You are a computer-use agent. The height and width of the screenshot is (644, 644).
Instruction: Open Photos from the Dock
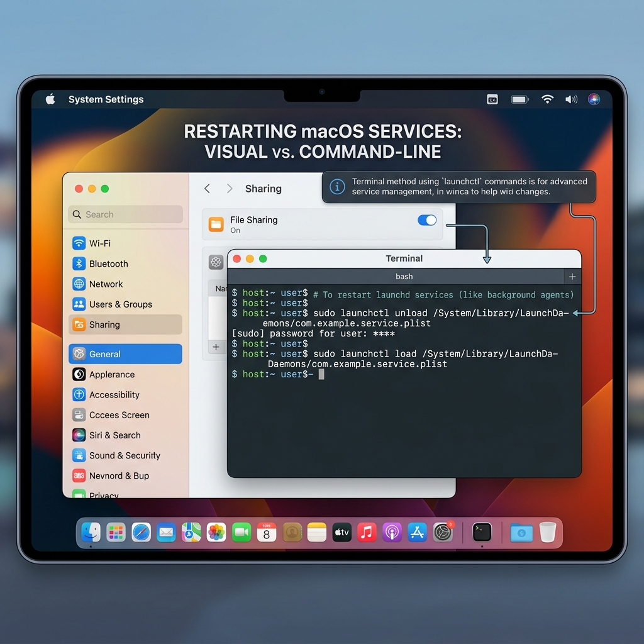(x=216, y=533)
